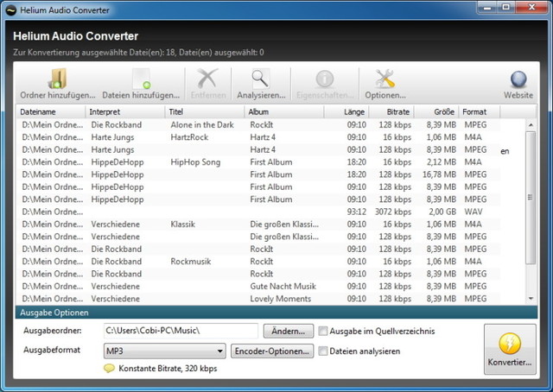Screen dimensions: 553x392
Task: Click the Ausgabe Optionen section header
Action: 276,313
